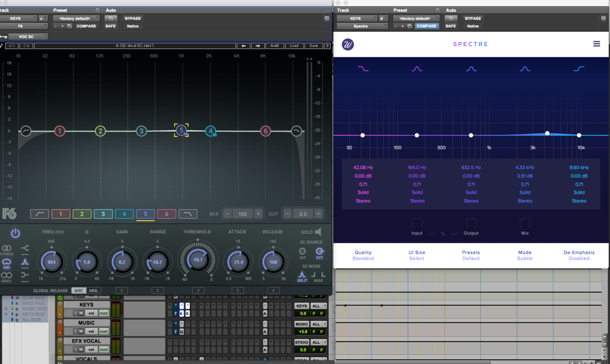The width and height of the screenshot is (610, 364).
Task: Open the Spectre hamburger menu
Action: [x=596, y=44]
